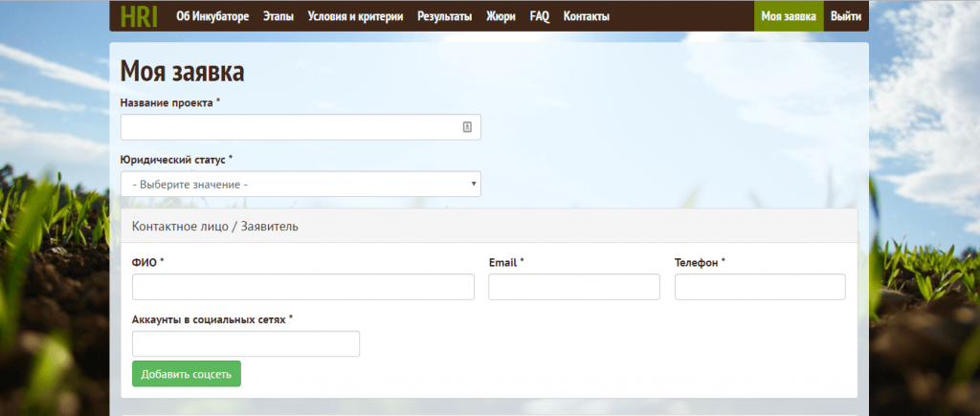Navigate to Контакты
This screenshot has width=980, height=416.
point(587,17)
